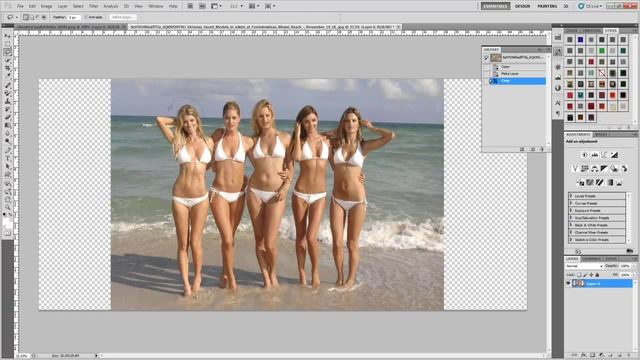
Task: Delete layer using trash icon in Layers panel
Action: click(629, 355)
